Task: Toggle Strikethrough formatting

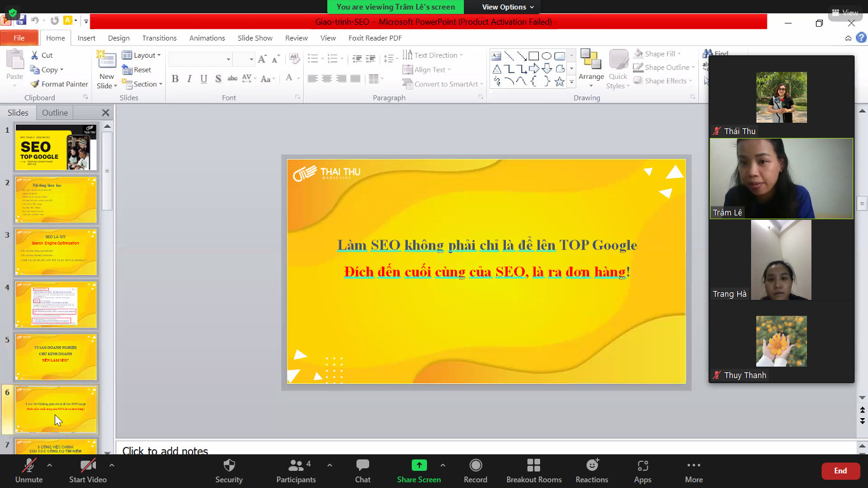Action: 232,79
